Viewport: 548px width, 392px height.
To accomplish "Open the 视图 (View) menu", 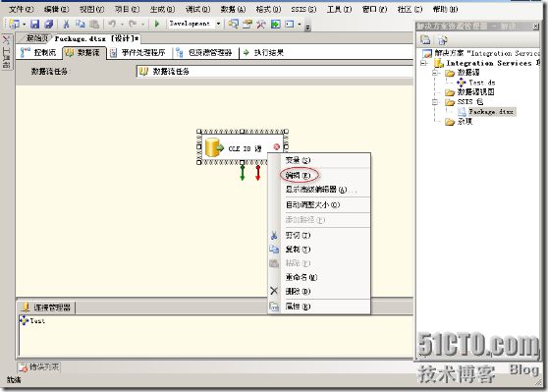I will pyautogui.click(x=92, y=9).
